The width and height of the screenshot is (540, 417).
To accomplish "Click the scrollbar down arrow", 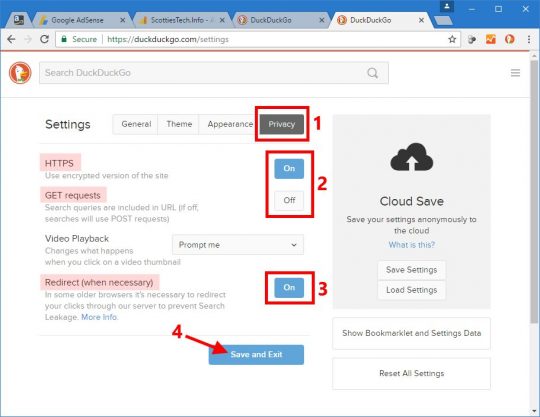I will point(534,411).
